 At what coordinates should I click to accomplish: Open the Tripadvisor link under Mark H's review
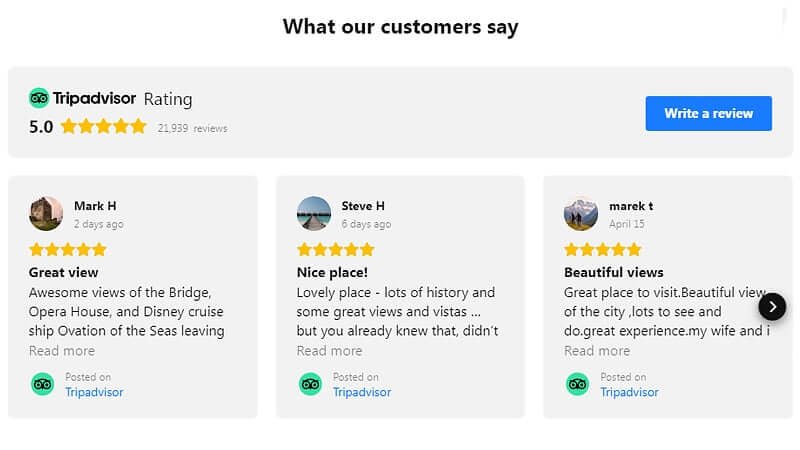[94, 392]
